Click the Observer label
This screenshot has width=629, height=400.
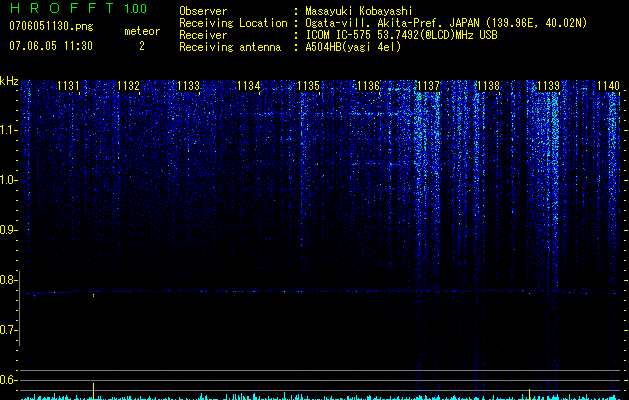click(203, 11)
